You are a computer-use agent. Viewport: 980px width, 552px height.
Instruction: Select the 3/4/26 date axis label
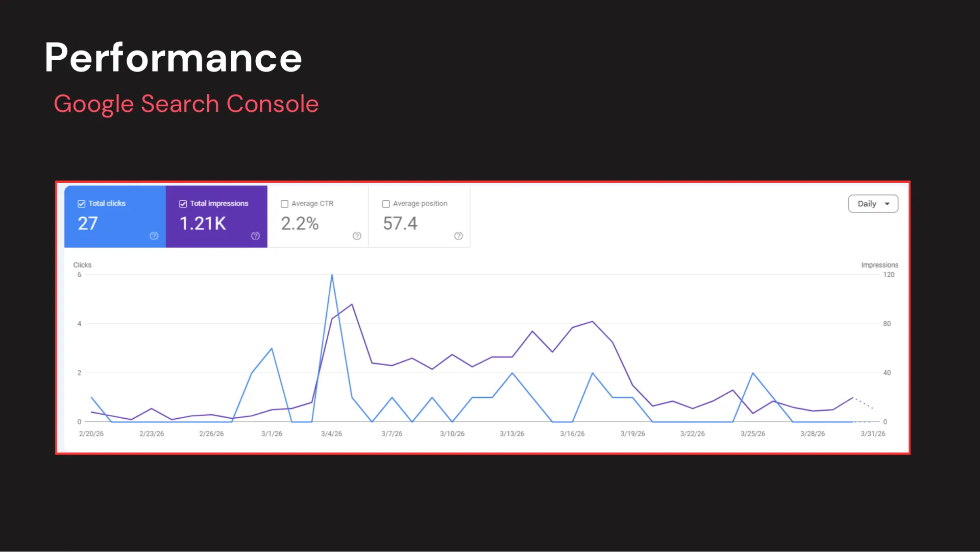(332, 434)
